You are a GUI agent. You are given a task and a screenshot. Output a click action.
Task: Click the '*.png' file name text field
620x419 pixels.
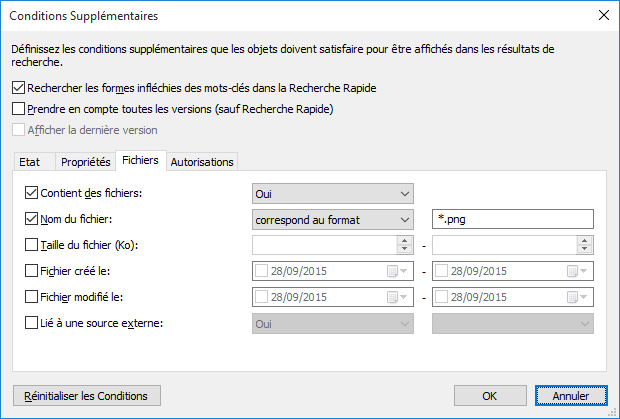tap(513, 219)
